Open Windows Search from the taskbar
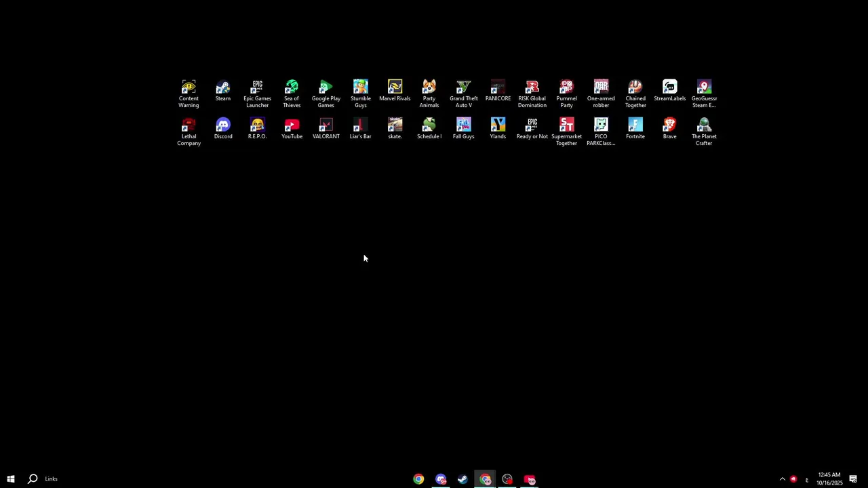 click(x=33, y=479)
